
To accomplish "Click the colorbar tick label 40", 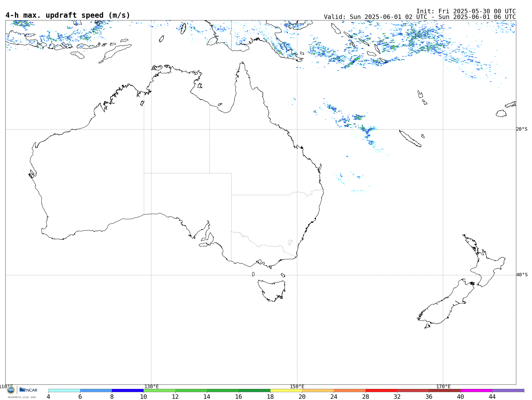I will (x=461, y=397).
